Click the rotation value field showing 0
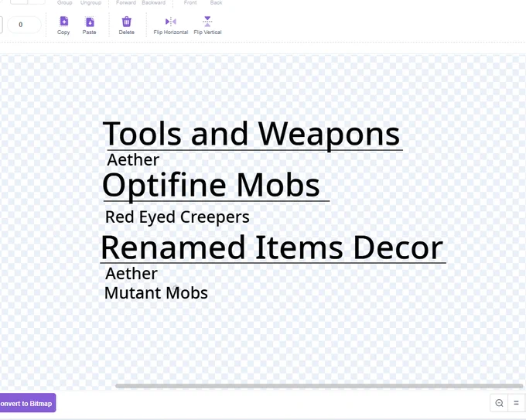The image size is (526, 420). tap(24, 25)
